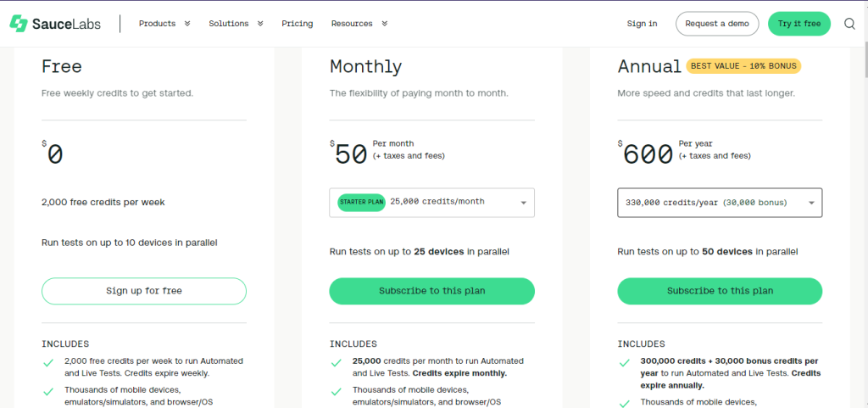868x408 pixels.
Task: Click 'Run tests on up to 25 devices' text
Action: [x=419, y=252]
